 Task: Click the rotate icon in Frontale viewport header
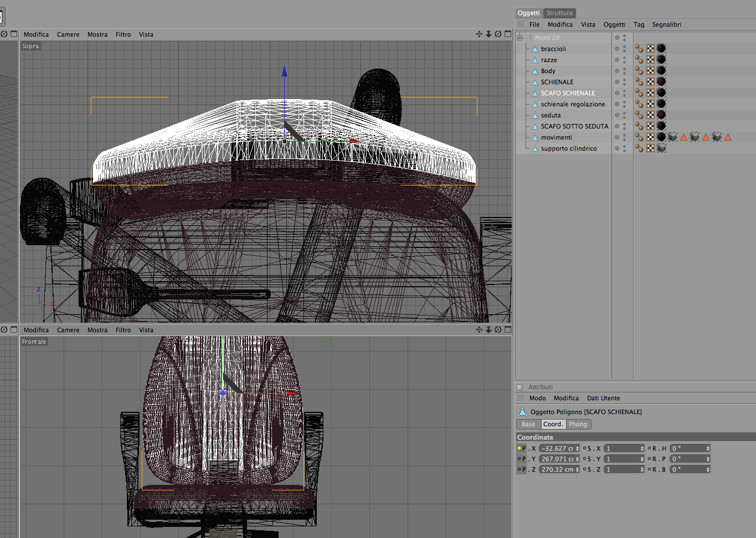point(498,330)
